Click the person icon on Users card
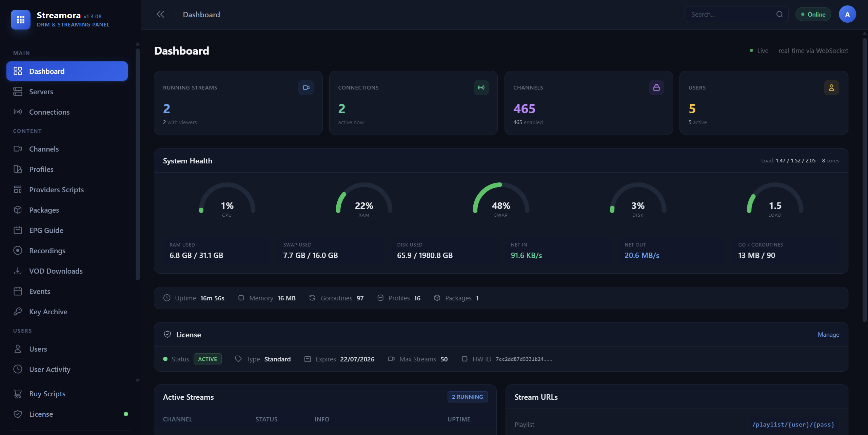Viewport: 868px width, 435px height. tap(831, 87)
